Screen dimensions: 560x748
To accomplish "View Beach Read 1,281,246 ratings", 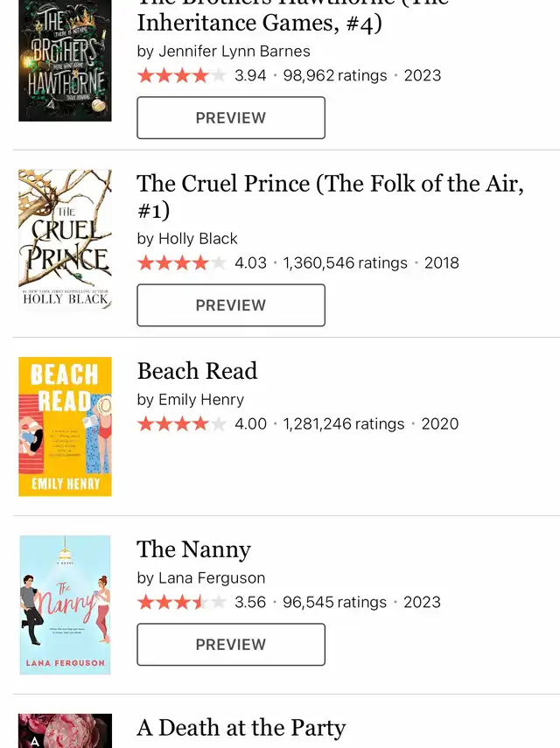I will pyautogui.click(x=344, y=424).
